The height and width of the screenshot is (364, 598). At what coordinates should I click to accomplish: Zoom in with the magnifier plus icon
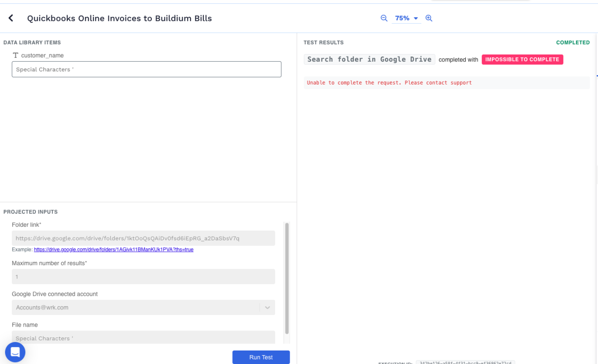tap(429, 18)
